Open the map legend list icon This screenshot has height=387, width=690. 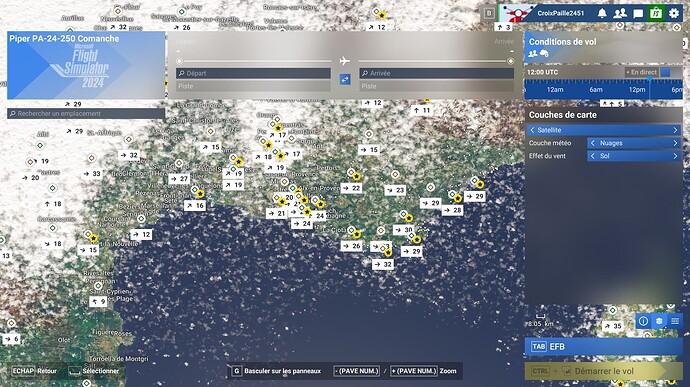coord(675,321)
